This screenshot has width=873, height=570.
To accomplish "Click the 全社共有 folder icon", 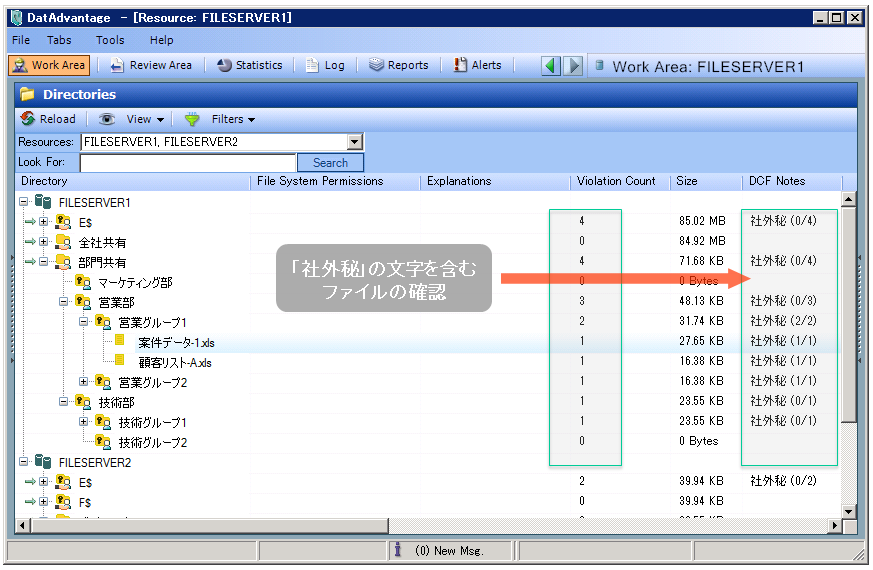I will [x=63, y=242].
